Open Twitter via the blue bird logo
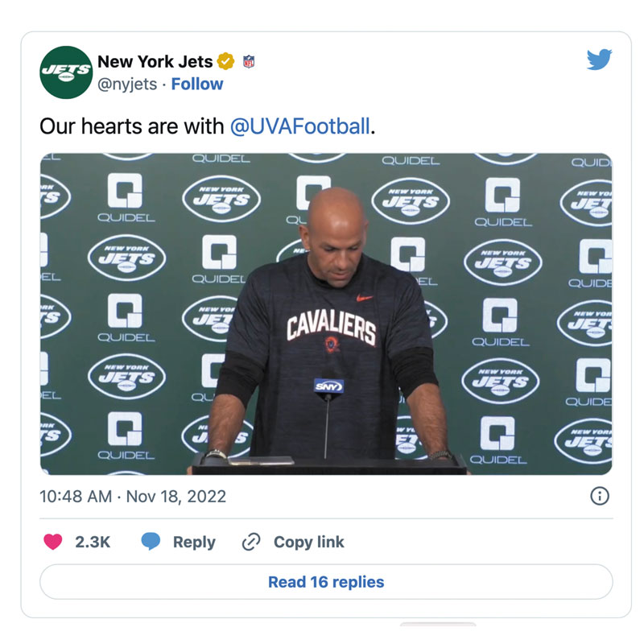Viewport: 644px width, 644px height. 599,60
